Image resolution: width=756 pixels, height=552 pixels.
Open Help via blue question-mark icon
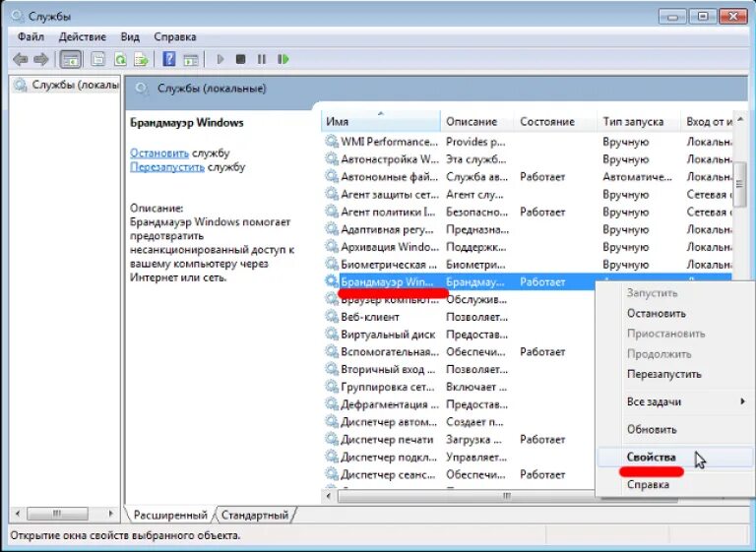click(169, 59)
